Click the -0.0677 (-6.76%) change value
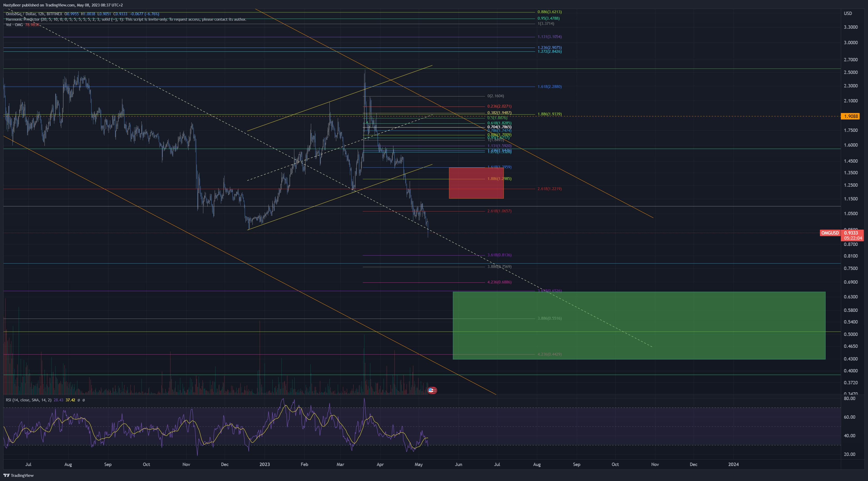The width and height of the screenshot is (868, 481). [144, 14]
